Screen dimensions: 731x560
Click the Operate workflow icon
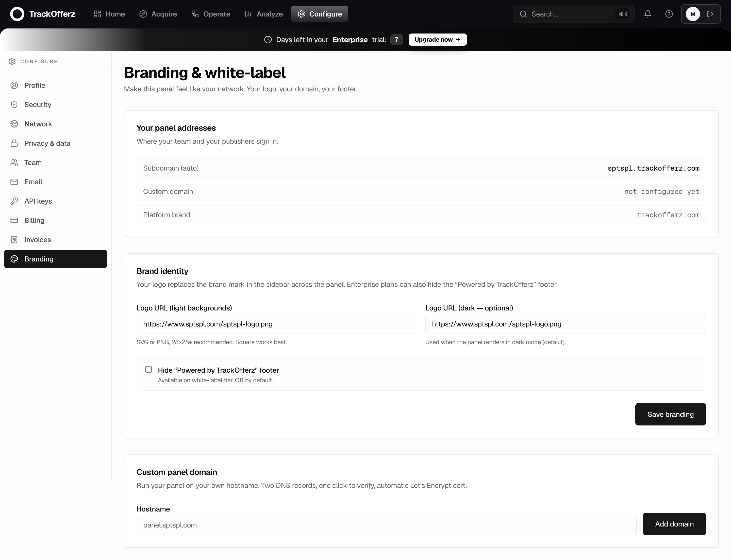(195, 14)
